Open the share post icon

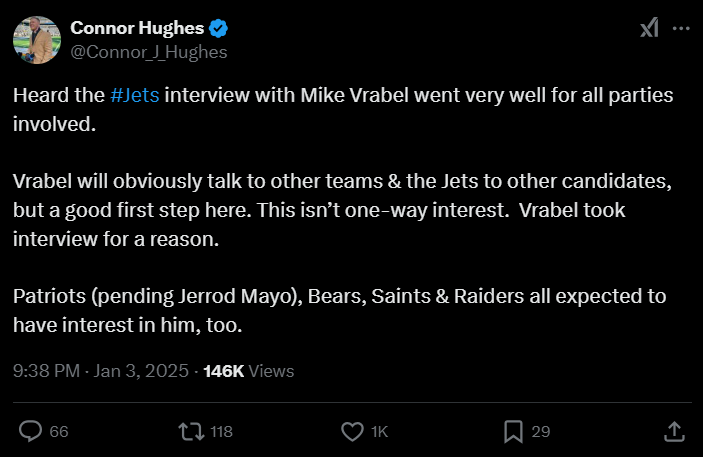[674, 431]
